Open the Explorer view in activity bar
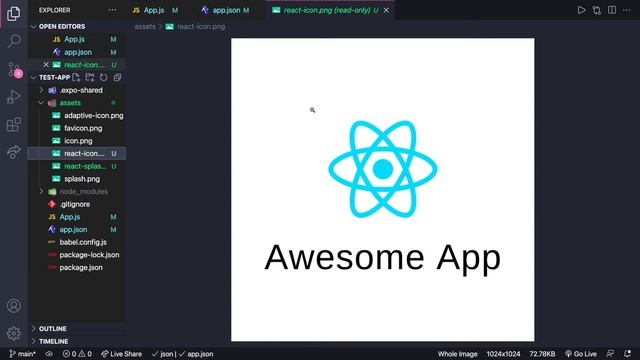Viewport: 640px width, 360px height. 13,13
